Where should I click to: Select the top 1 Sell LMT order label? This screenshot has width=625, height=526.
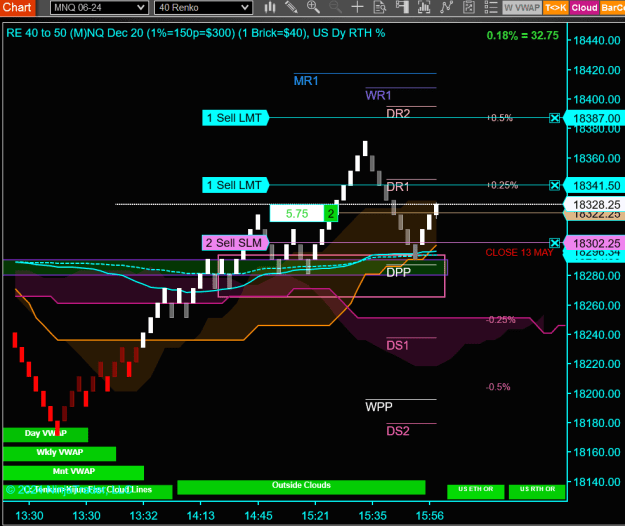[235, 118]
